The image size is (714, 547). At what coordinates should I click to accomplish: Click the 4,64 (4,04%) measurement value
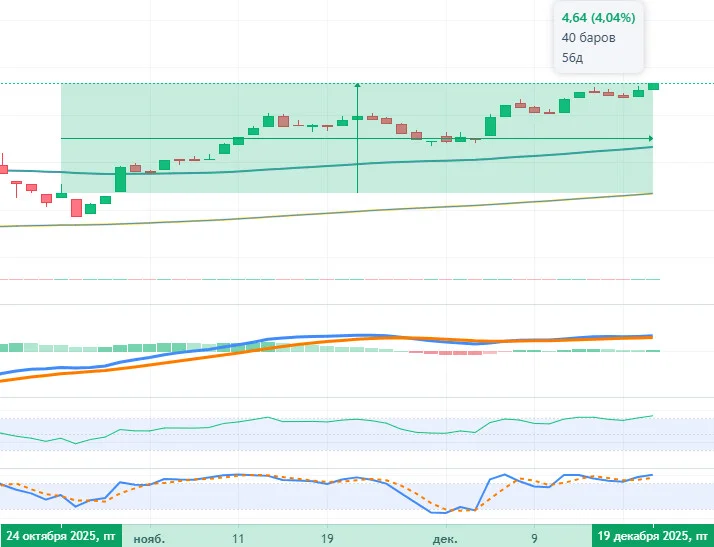598,18
